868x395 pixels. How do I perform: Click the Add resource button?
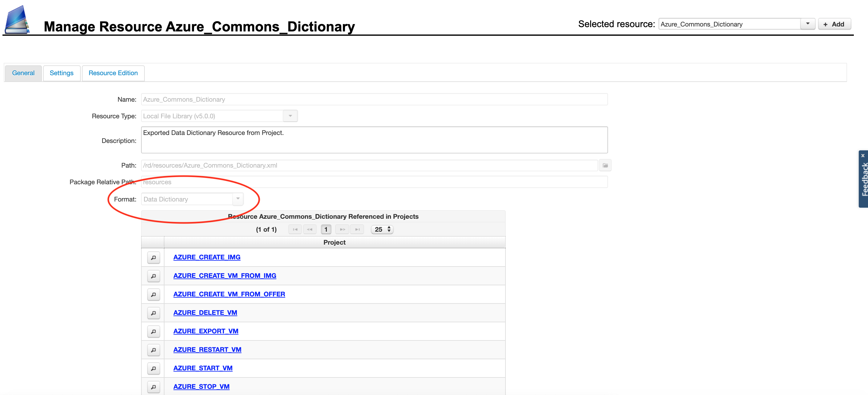(834, 24)
